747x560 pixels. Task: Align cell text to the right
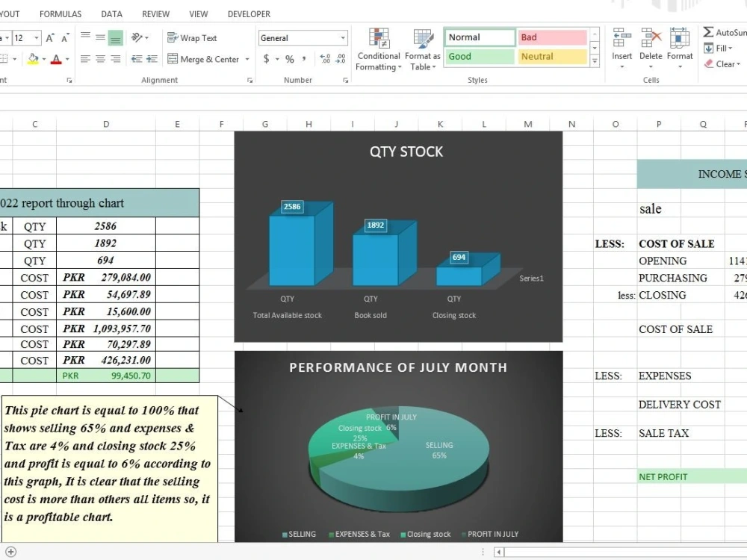click(115, 59)
